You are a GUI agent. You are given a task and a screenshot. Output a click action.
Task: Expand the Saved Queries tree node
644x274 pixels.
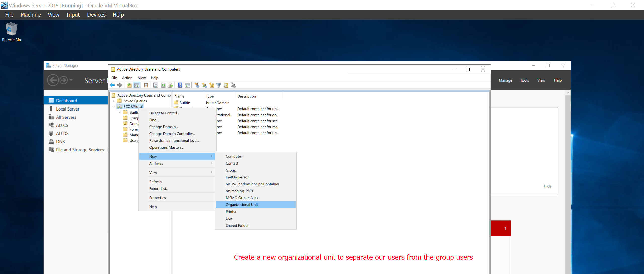pos(113,101)
